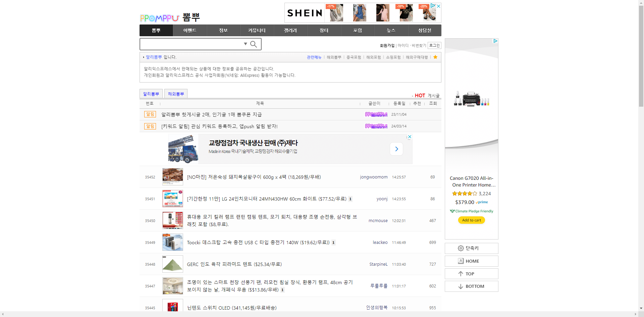Open the 회원가입 link
Screen dimensions: 644x317
pyautogui.click(x=387, y=46)
